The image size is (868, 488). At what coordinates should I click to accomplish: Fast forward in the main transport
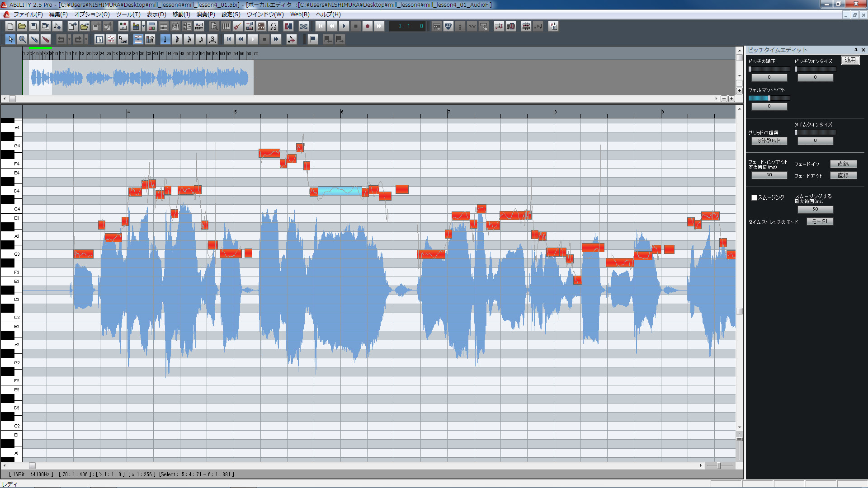379,26
